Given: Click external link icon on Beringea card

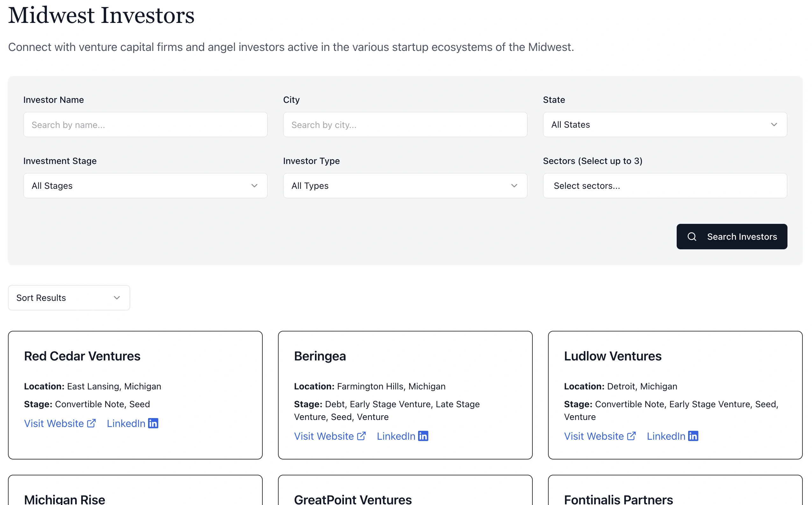Looking at the screenshot, I should click(x=361, y=436).
